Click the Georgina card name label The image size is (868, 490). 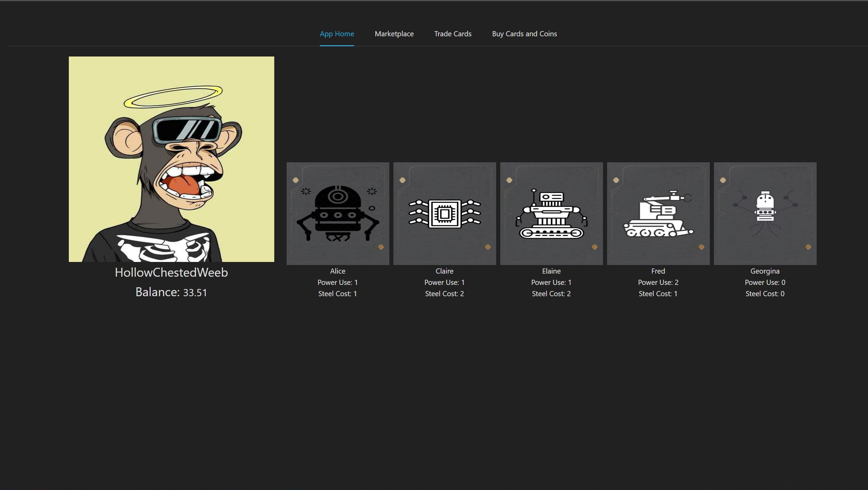pyautogui.click(x=765, y=271)
